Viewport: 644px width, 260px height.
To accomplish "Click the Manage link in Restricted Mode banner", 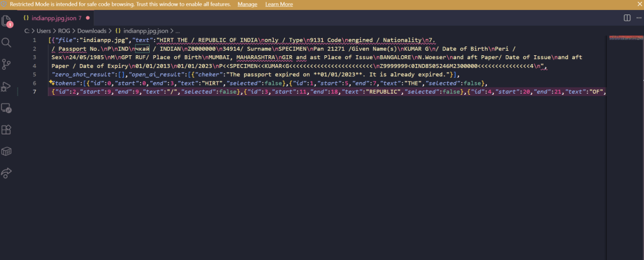I will (x=247, y=4).
